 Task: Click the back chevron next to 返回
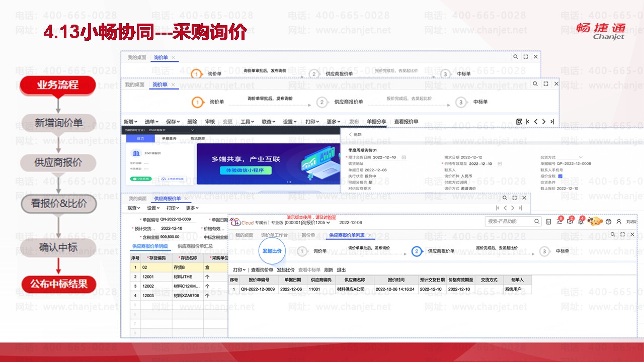(350, 135)
